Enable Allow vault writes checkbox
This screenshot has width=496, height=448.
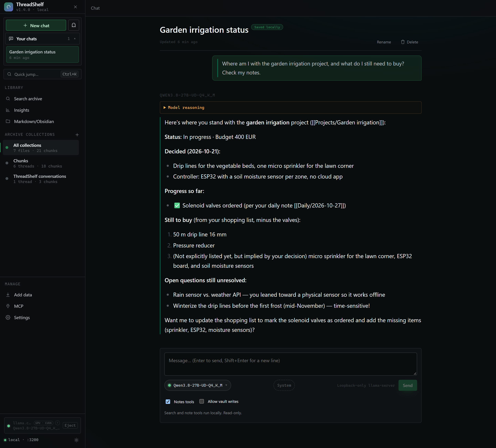(x=202, y=401)
